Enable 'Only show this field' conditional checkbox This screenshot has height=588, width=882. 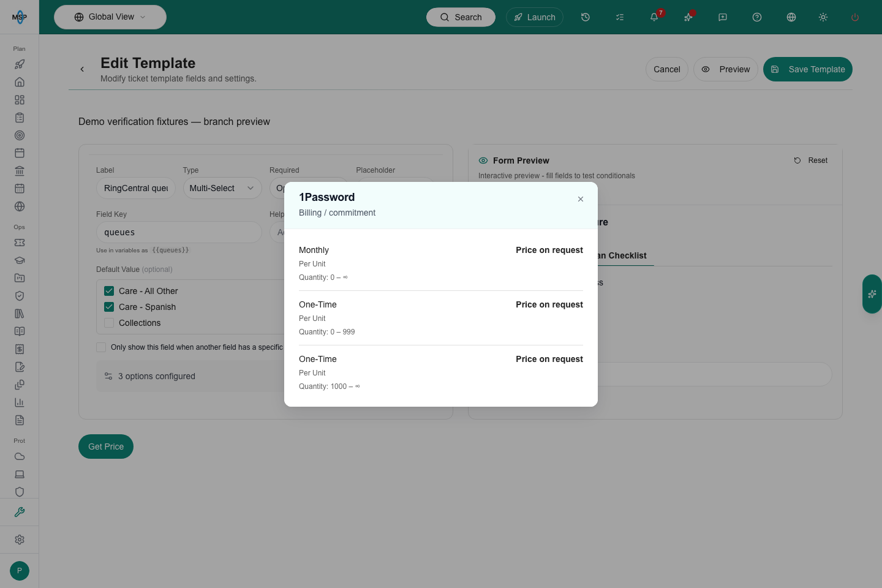coord(101,347)
